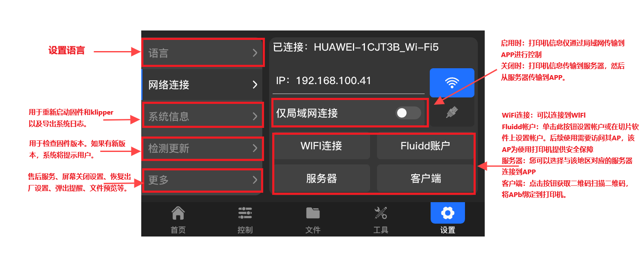Screen dimensions: 644x279
Task: Click the Fluidd账户 button
Action: pos(425,146)
